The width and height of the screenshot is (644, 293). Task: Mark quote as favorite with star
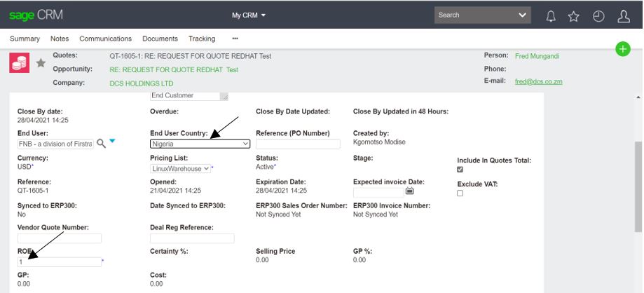(x=41, y=63)
